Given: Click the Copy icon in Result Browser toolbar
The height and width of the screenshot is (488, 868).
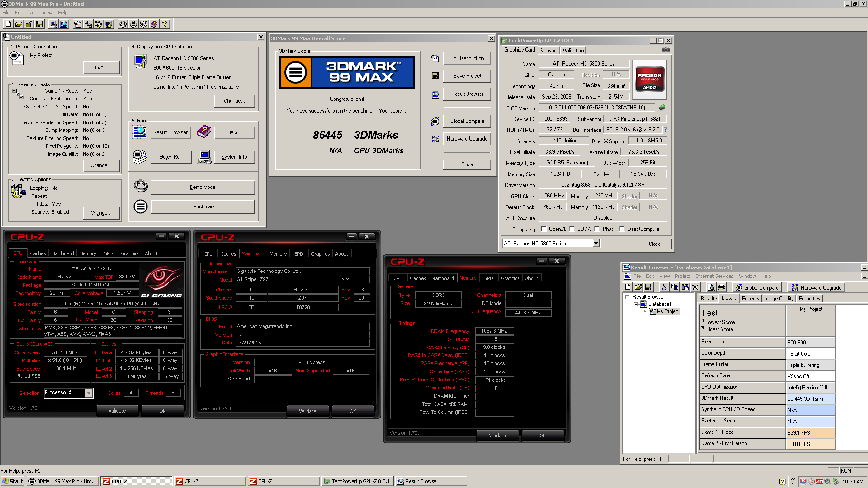Looking at the screenshot, I should pyautogui.click(x=675, y=287).
